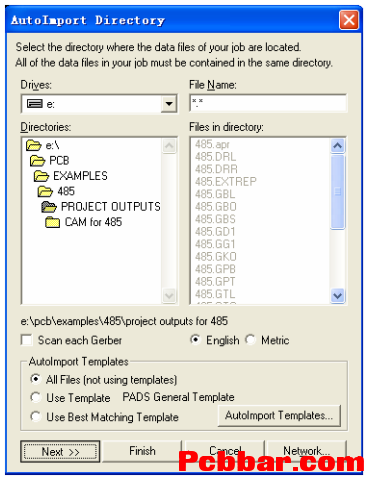Image resolution: width=367 pixels, height=477 pixels.
Task: Click the e:\ directory label
Action: pyautogui.click(x=52, y=145)
